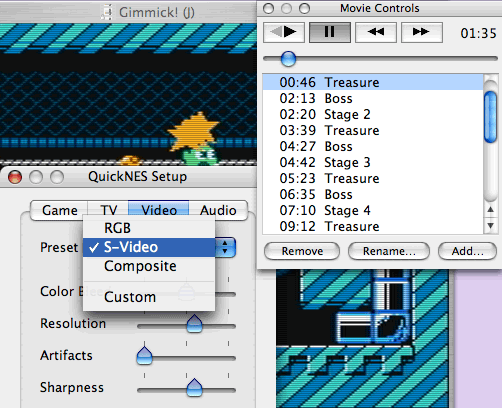This screenshot has width=502, height=408.
Task: Click the Resolution slider knob
Action: click(195, 323)
